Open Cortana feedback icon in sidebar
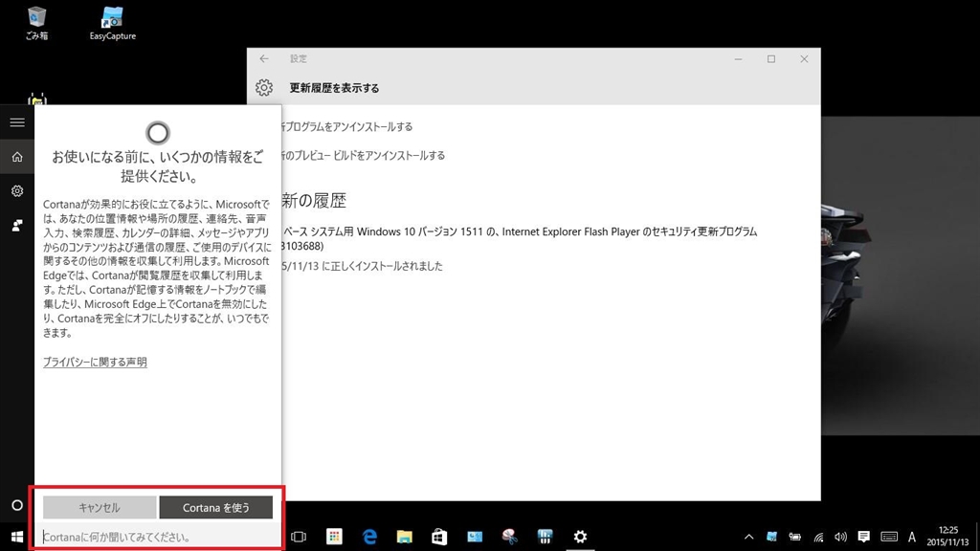This screenshot has height=551, width=980. click(x=17, y=225)
